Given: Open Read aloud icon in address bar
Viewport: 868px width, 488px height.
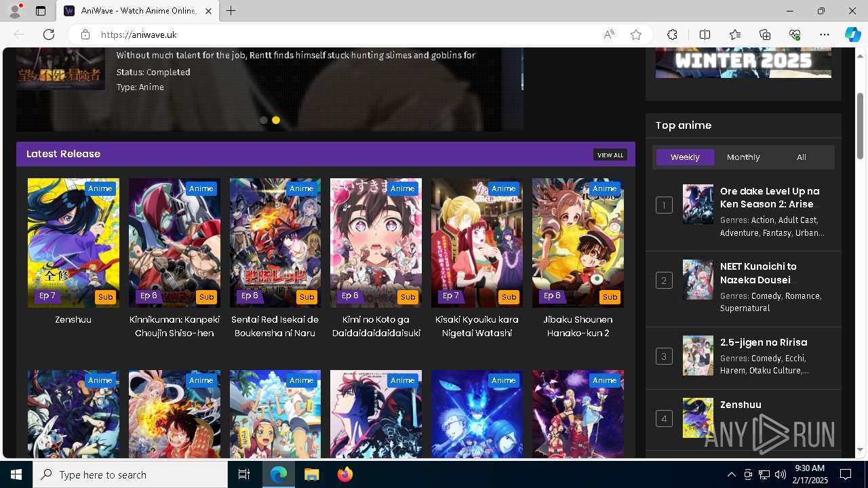Looking at the screenshot, I should [x=609, y=35].
